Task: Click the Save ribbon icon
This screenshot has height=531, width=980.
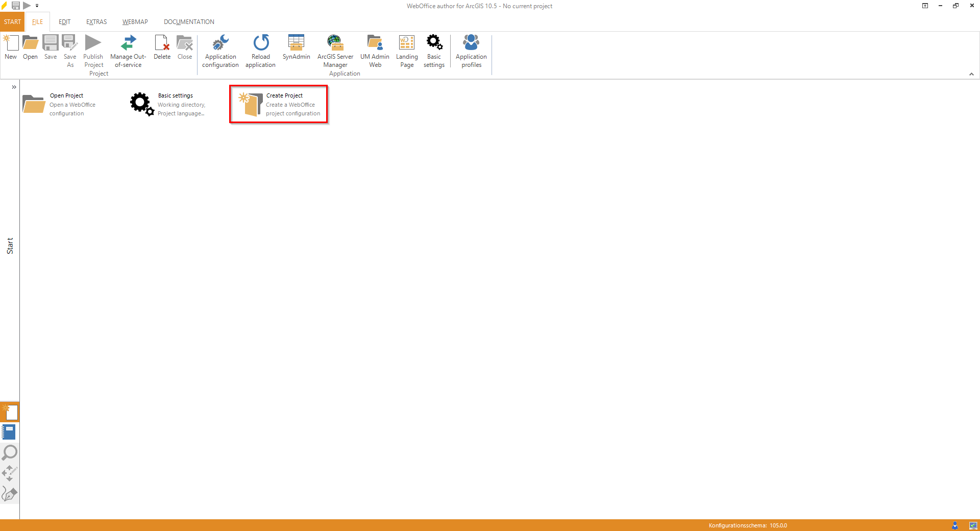Action: tap(51, 47)
